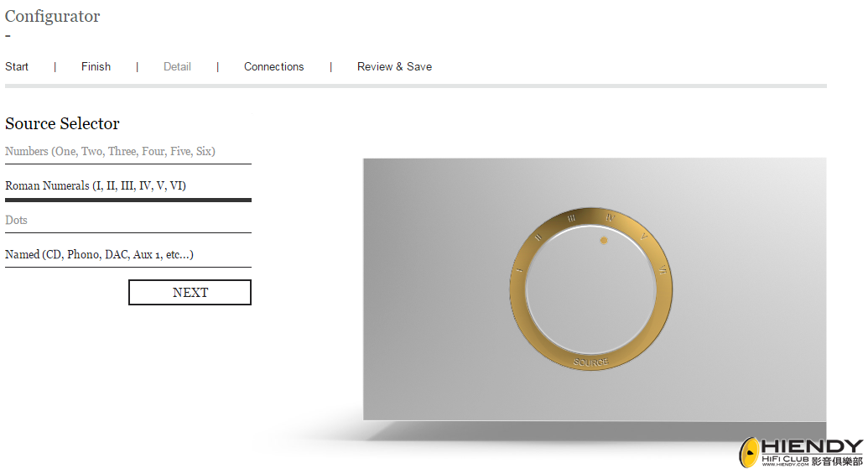Click the source knob on amplifier preview
This screenshot has height=474, width=868.
[590, 289]
